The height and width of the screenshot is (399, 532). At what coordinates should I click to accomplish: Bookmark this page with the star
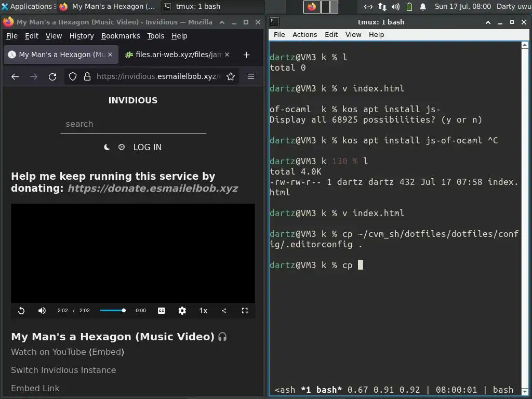point(231,77)
